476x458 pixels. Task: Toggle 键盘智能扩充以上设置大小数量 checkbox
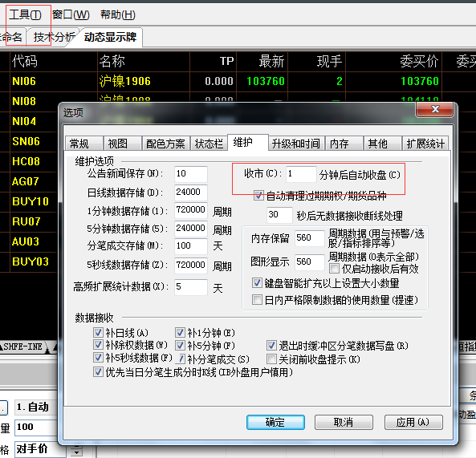(257, 282)
